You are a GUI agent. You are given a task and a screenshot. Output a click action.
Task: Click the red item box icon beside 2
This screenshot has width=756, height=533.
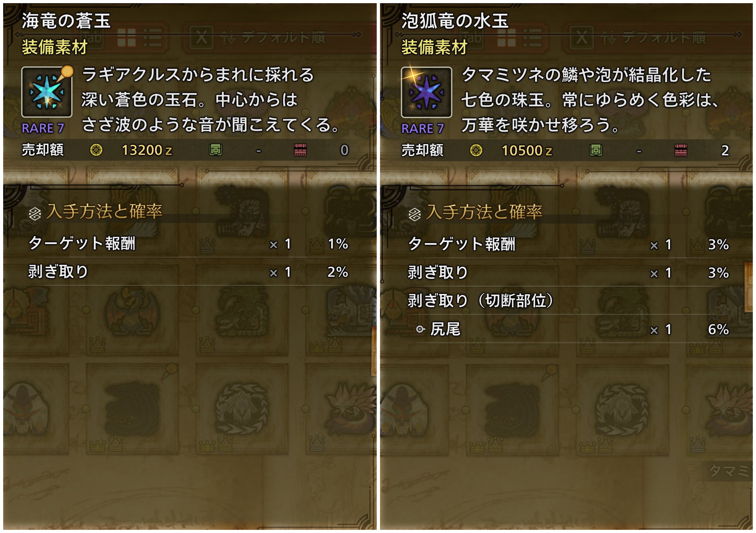pos(681,150)
